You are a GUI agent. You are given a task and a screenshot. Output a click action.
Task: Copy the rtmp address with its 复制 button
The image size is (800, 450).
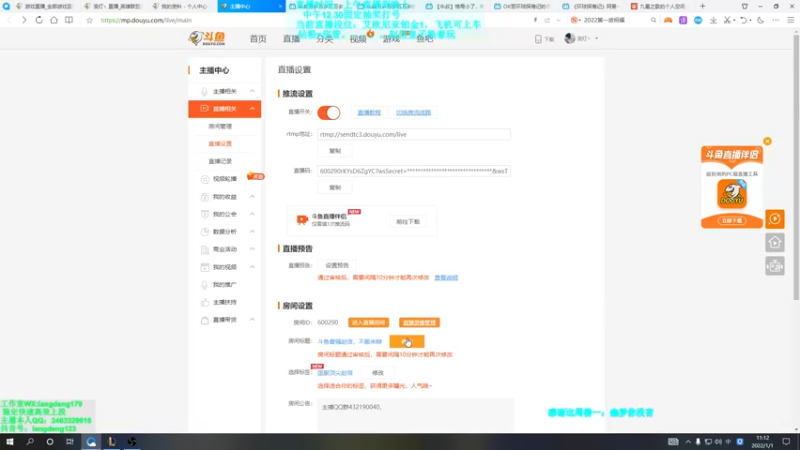pos(335,151)
